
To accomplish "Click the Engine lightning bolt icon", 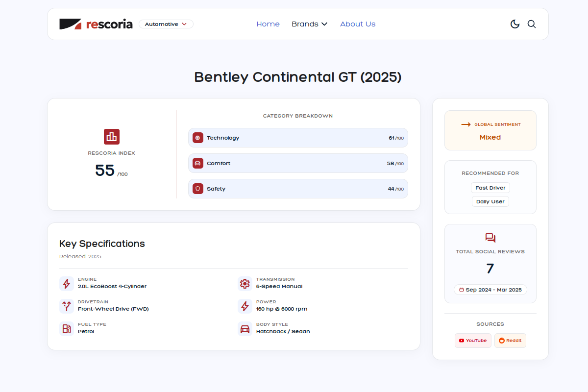I will (67, 283).
